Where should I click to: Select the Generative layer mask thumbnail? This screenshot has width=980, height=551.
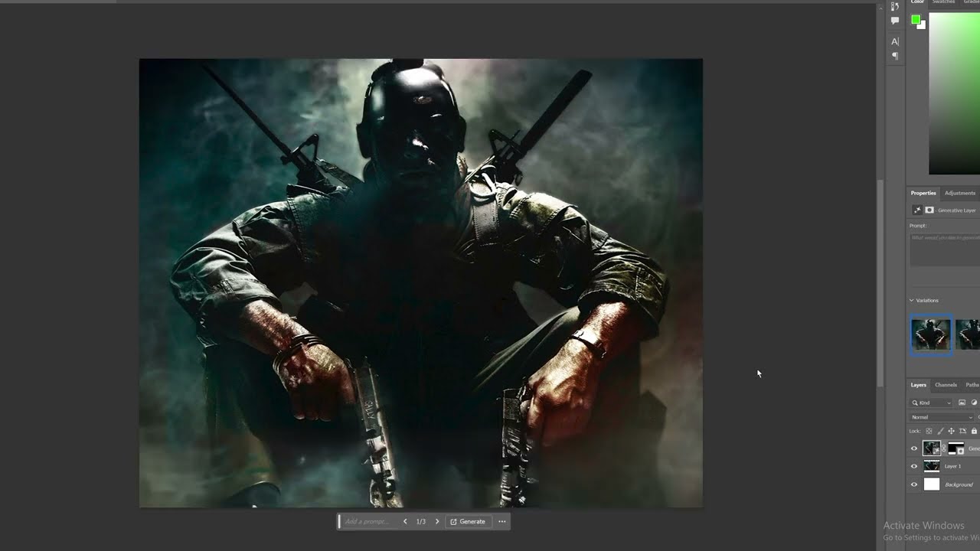[x=956, y=448]
